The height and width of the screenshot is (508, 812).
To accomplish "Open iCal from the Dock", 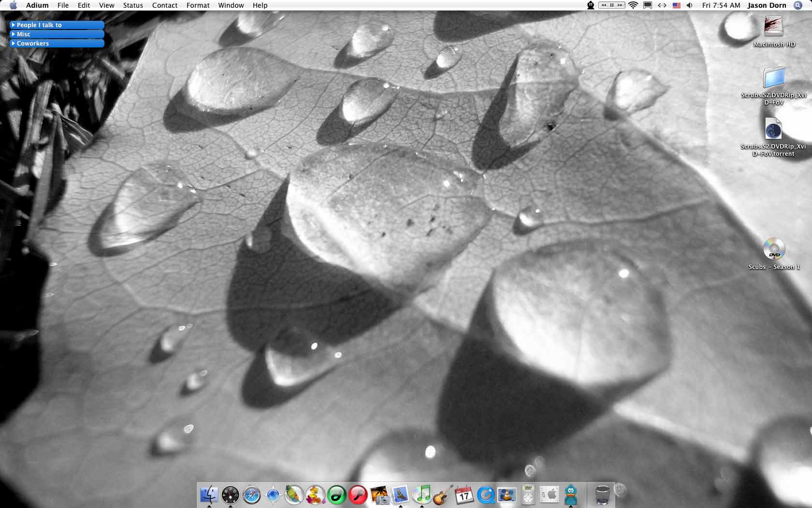I will (464, 494).
